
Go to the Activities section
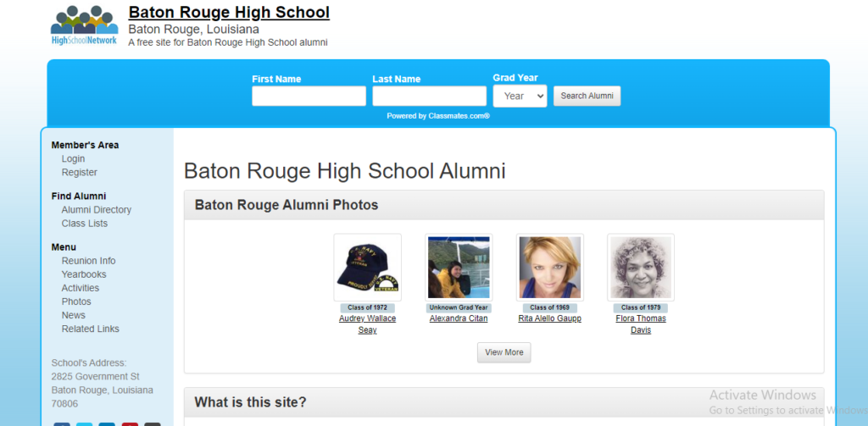[x=80, y=288]
